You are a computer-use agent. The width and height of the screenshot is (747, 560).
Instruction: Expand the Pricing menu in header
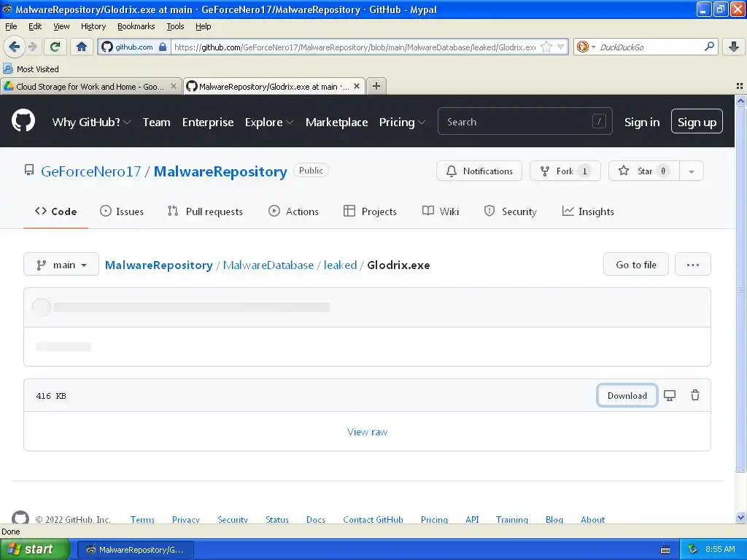402,122
